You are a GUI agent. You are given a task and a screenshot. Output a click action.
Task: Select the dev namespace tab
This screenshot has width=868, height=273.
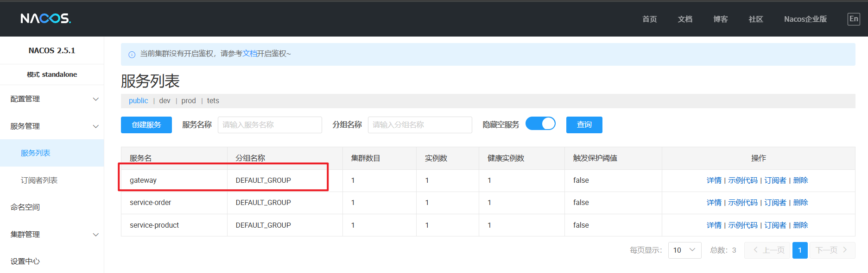pos(165,101)
